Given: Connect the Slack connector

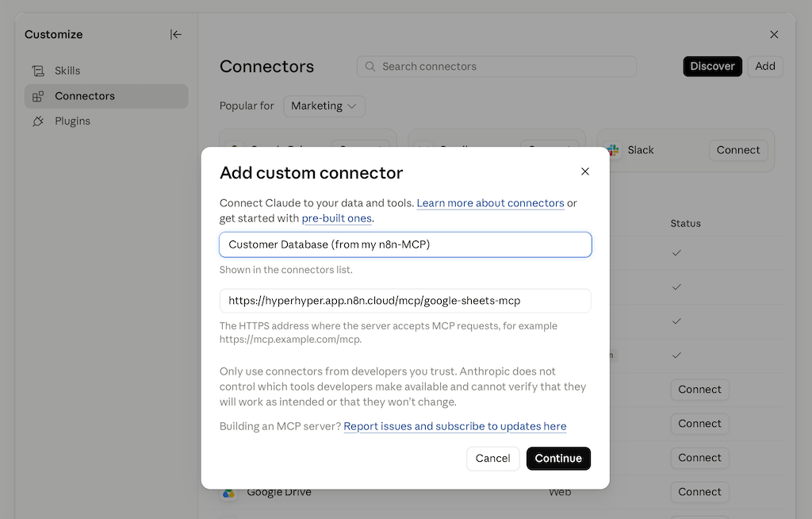Looking at the screenshot, I should 738,150.
